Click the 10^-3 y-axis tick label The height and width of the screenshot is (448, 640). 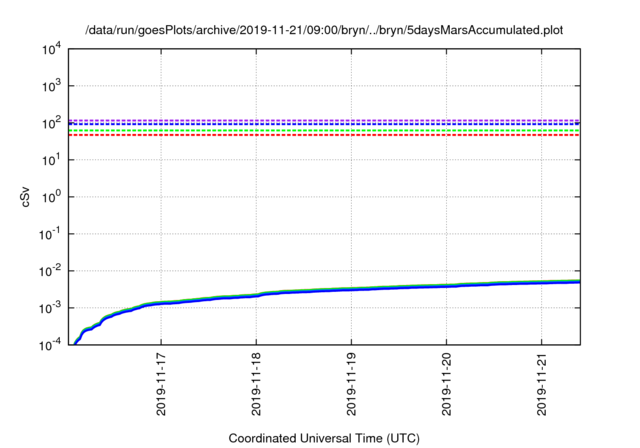(x=51, y=308)
